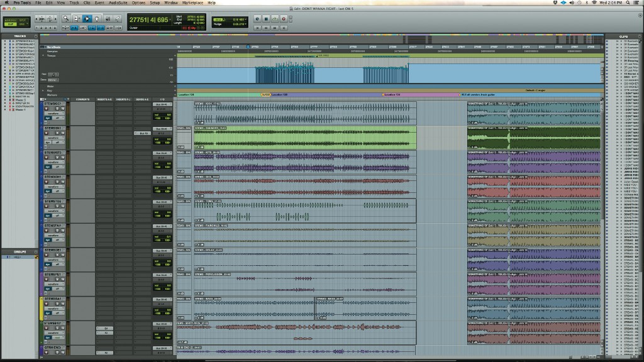Image resolution: width=644 pixels, height=362 pixels.
Task: Open the Track menu
Action: (x=74, y=3)
